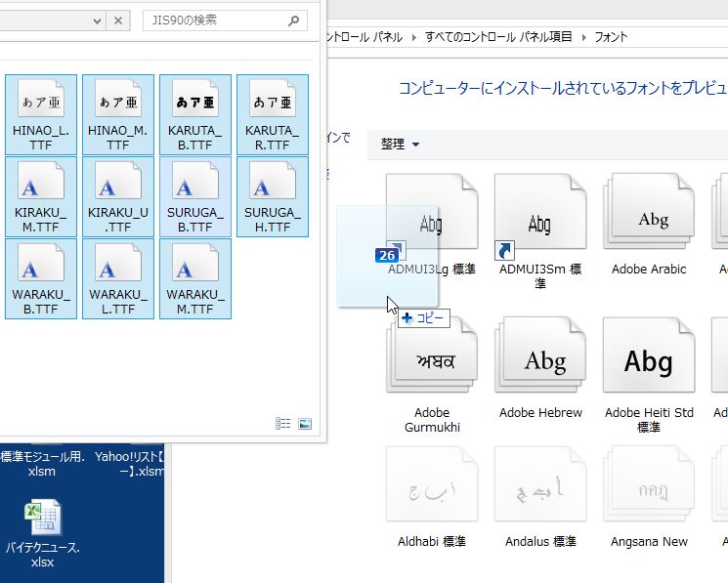Select the KIRAKU_M.TTF font file
728x583 pixels.
41,196
